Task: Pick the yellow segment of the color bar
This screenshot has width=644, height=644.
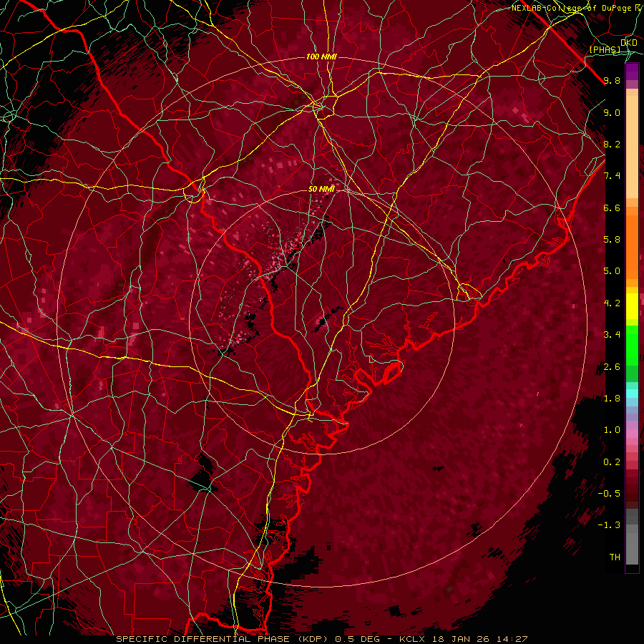Action: (x=632, y=306)
